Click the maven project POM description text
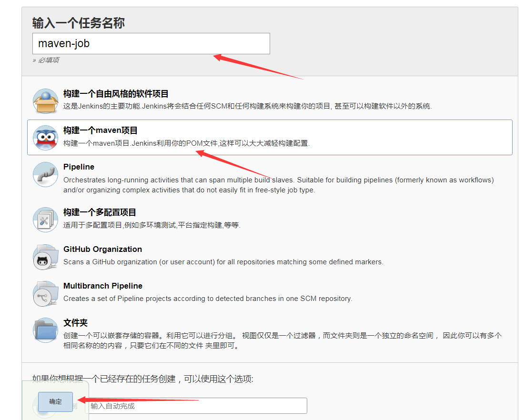This screenshot has width=525, height=420. click(x=186, y=143)
